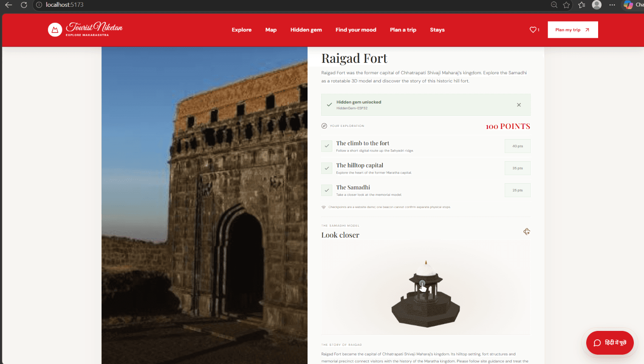Click the Samadhi 3D model viewer
The image size is (644, 364).
(x=426, y=288)
